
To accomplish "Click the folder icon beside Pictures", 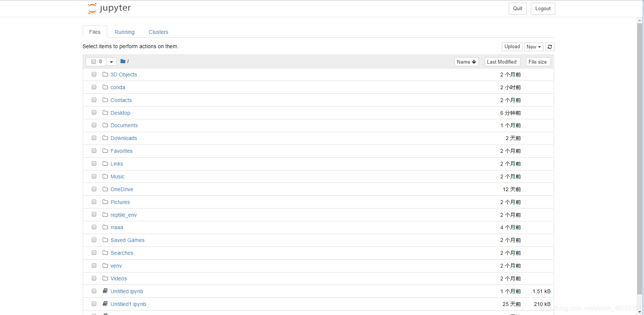I will (105, 202).
